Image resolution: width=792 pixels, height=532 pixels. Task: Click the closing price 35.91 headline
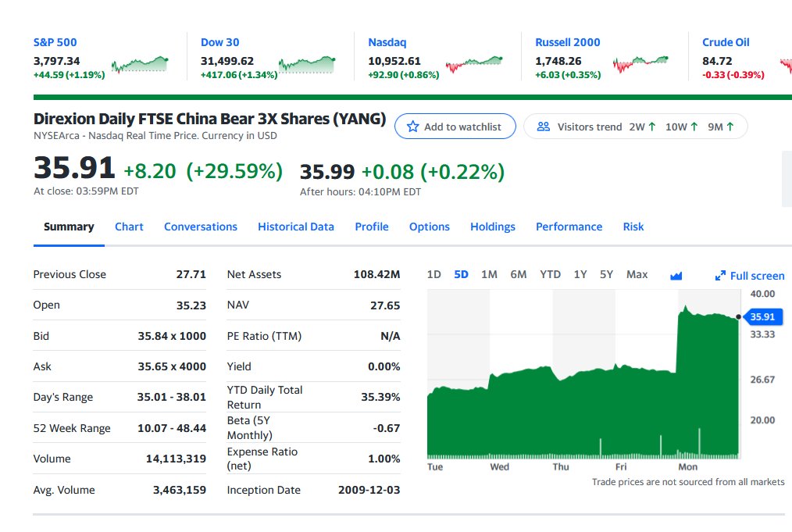[x=74, y=167]
